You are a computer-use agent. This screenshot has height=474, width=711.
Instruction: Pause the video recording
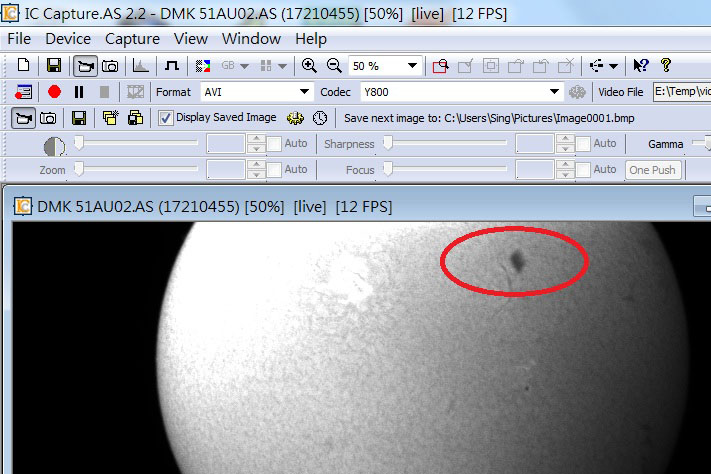pos(79,92)
